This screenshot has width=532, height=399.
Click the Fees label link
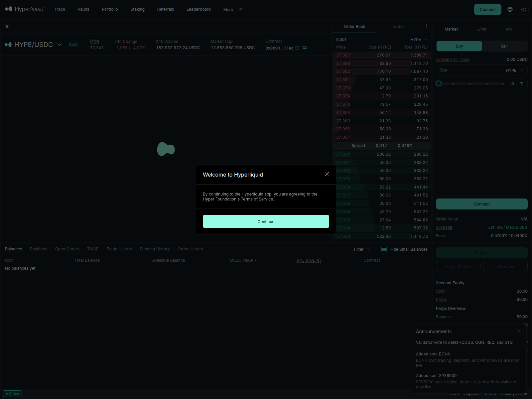440,236
